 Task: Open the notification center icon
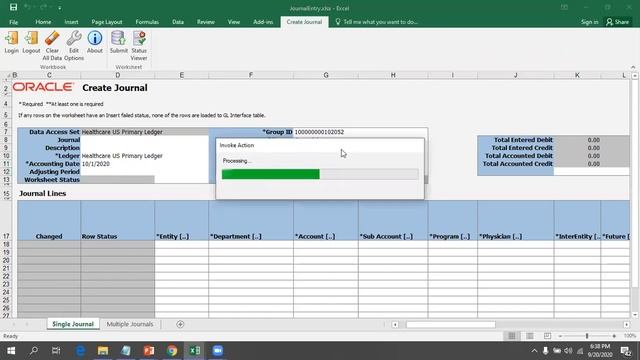(x=626, y=351)
